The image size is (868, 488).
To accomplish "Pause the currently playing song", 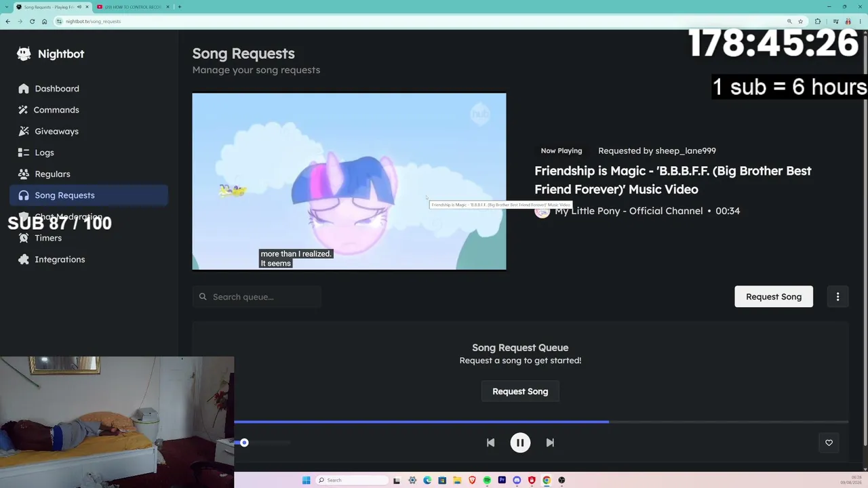I will 520,443.
